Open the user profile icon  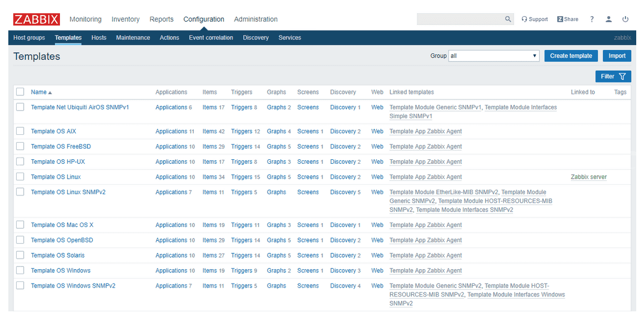[608, 19]
